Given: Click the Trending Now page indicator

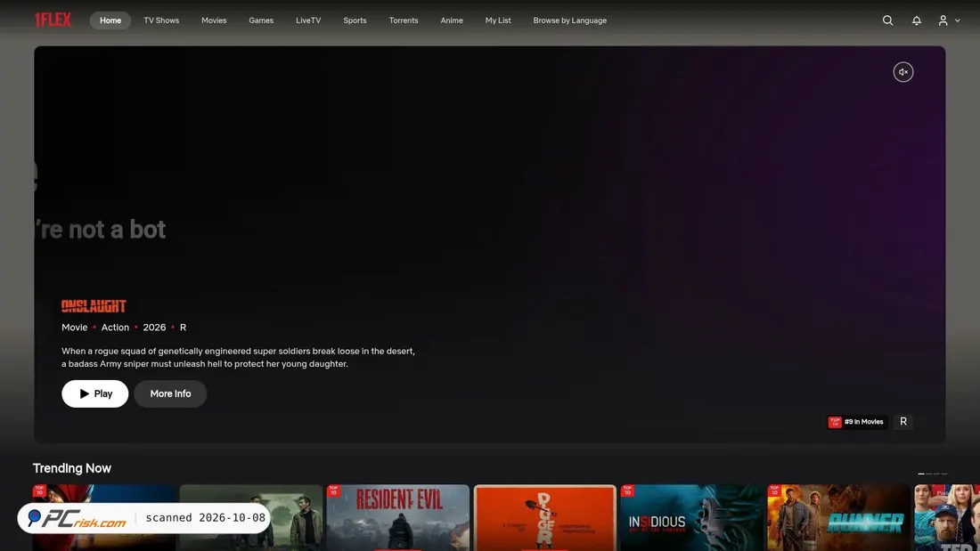Looking at the screenshot, I should (933, 474).
